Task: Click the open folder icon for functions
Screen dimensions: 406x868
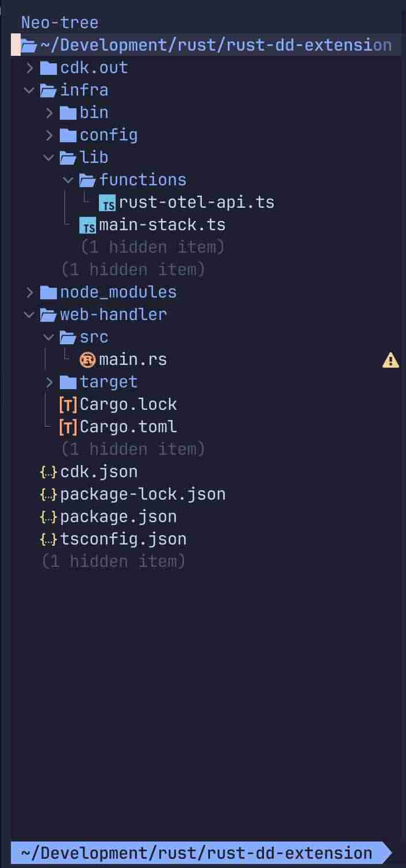Action: 87,181
